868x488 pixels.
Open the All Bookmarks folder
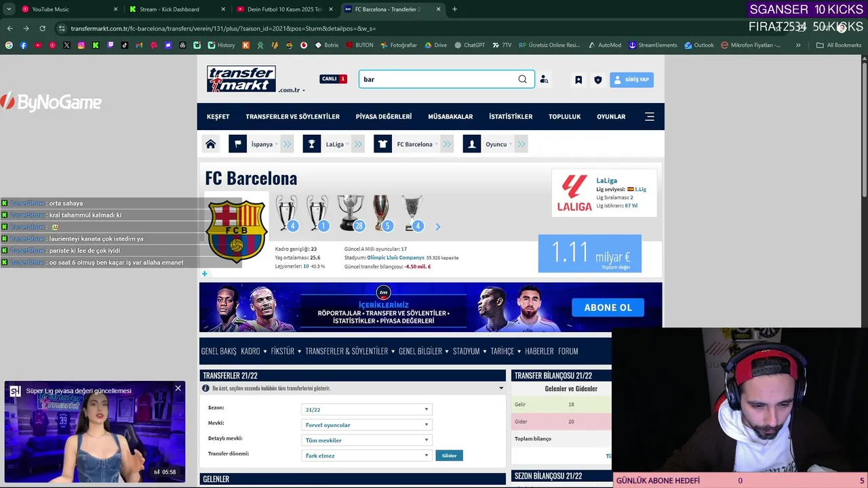pos(839,45)
